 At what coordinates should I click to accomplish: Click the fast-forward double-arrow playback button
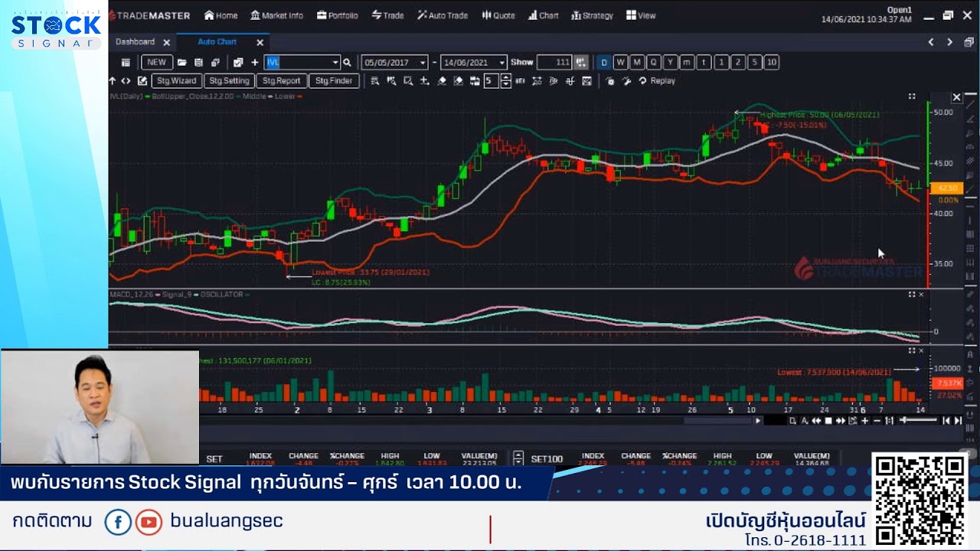841,421
